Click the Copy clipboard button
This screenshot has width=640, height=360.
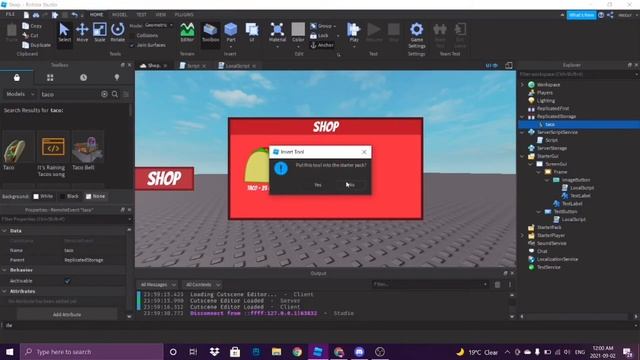(x=32, y=26)
